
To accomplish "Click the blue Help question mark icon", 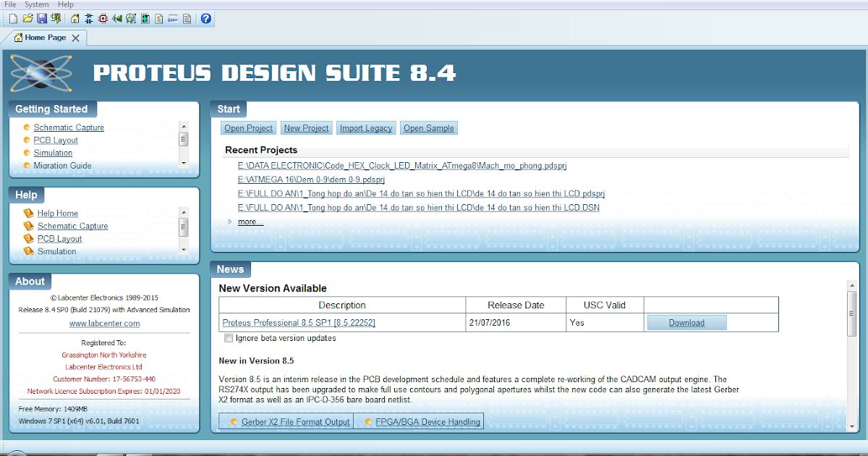I will (x=206, y=19).
